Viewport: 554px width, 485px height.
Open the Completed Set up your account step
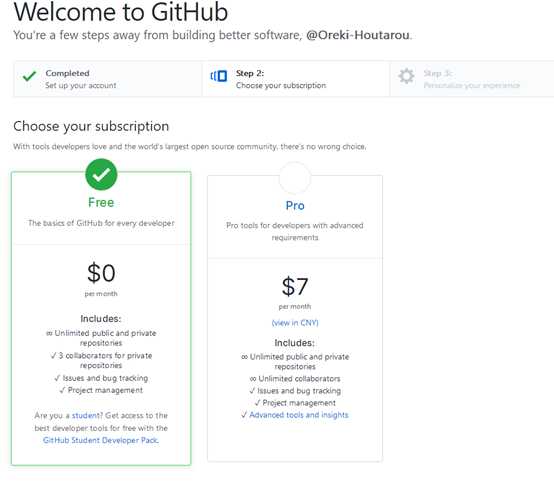coord(108,79)
